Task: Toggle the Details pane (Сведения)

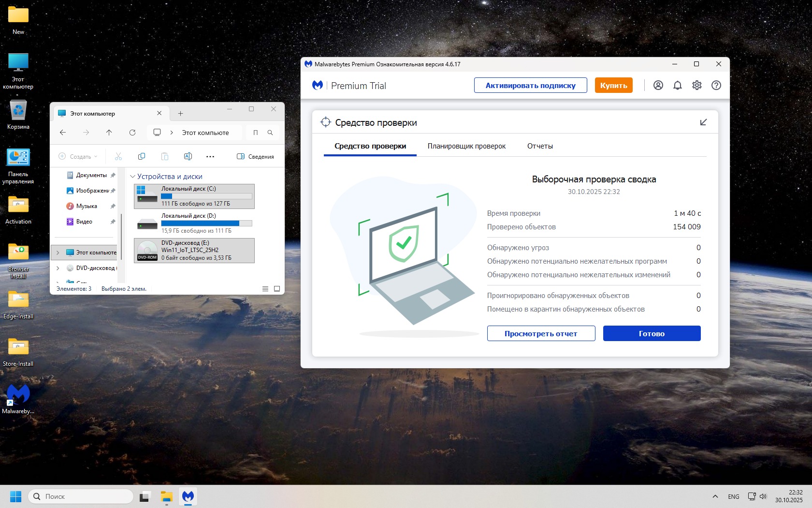Action: [255, 156]
